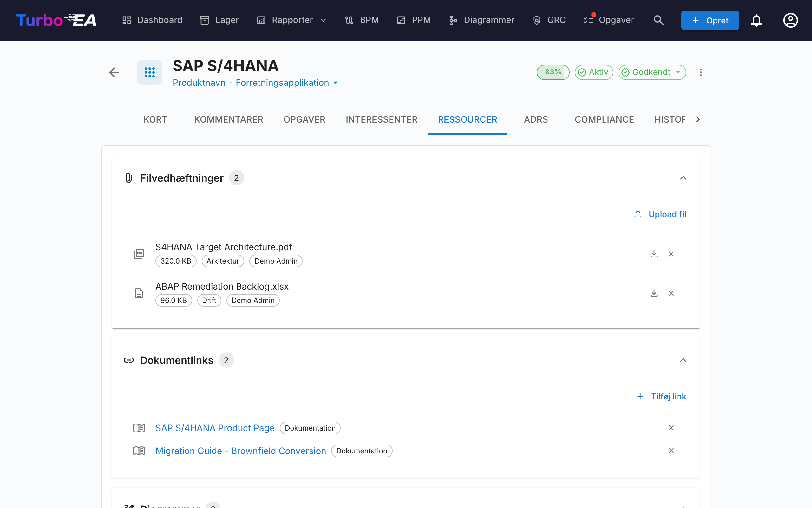Download ABAP Remediation Backlog.xlsx

pyautogui.click(x=654, y=293)
